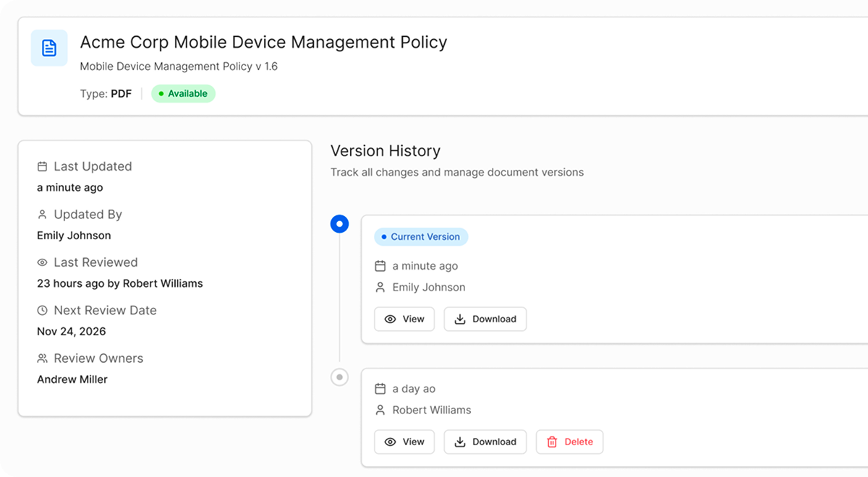Click the eye icon beside Last Reviewed

tap(42, 262)
